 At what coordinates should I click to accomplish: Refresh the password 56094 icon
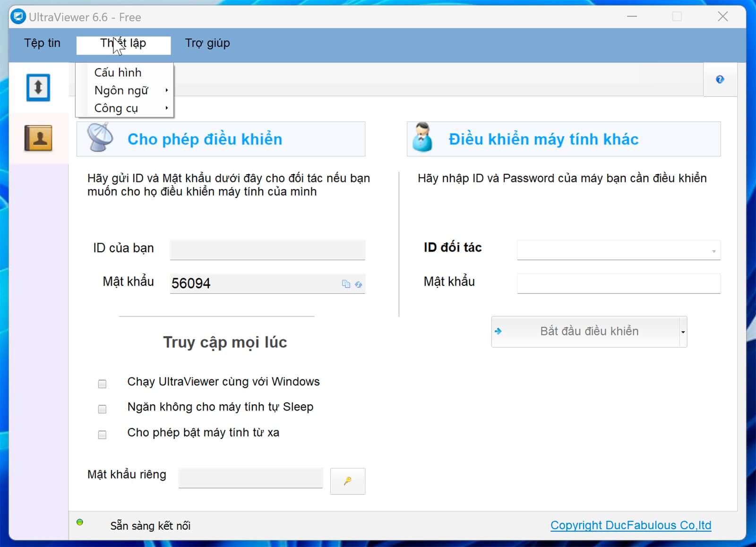point(359,284)
